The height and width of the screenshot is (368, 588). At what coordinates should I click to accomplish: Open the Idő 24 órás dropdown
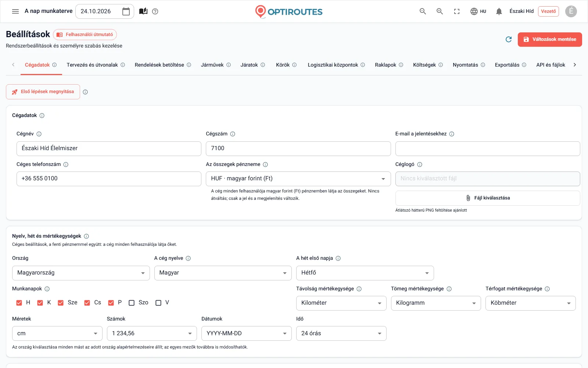click(341, 333)
